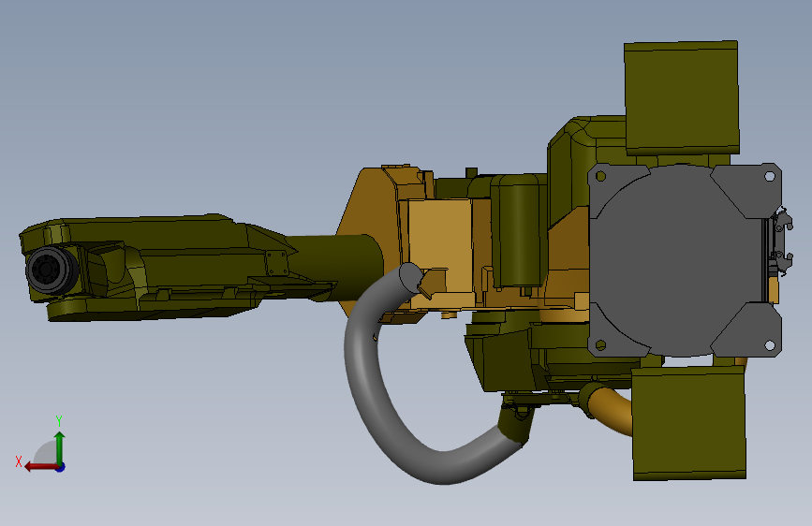Image resolution: width=812 pixels, height=526 pixels.
Task: Select the olive vertical cylinder on the tan housing
Action: (x=518, y=231)
